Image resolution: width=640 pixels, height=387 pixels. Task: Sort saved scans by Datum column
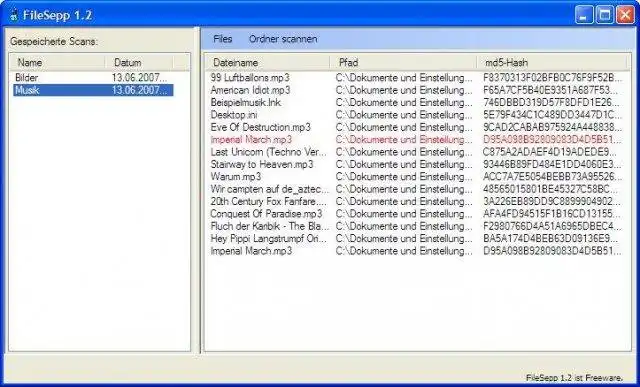[x=139, y=62]
